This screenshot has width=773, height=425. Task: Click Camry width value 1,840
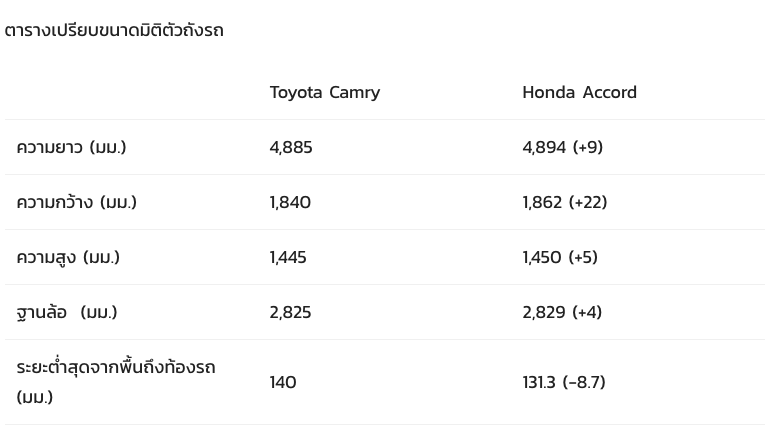coord(290,202)
